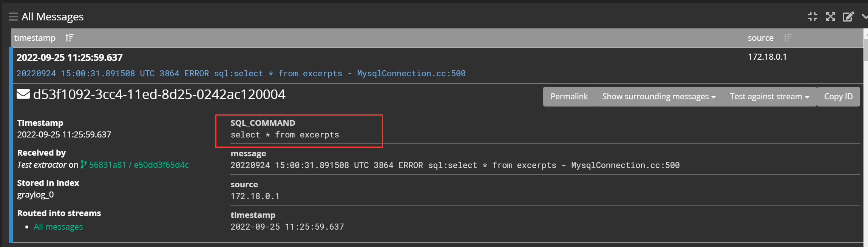
Task: Sort by source column sort icon
Action: tap(788, 38)
